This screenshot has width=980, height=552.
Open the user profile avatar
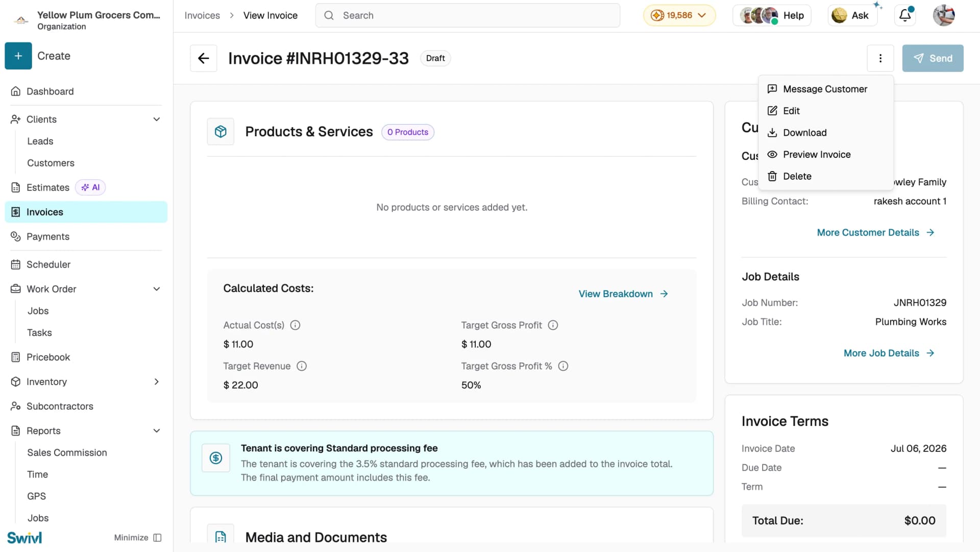tap(944, 15)
